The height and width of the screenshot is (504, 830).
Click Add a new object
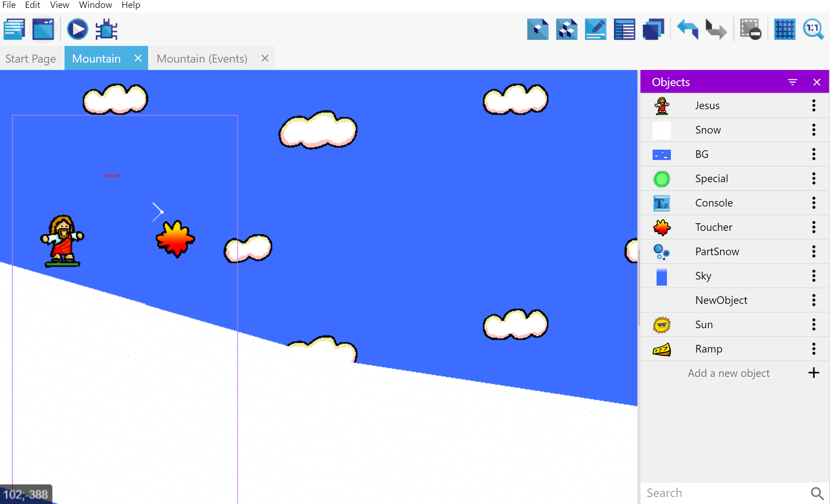[734, 373]
